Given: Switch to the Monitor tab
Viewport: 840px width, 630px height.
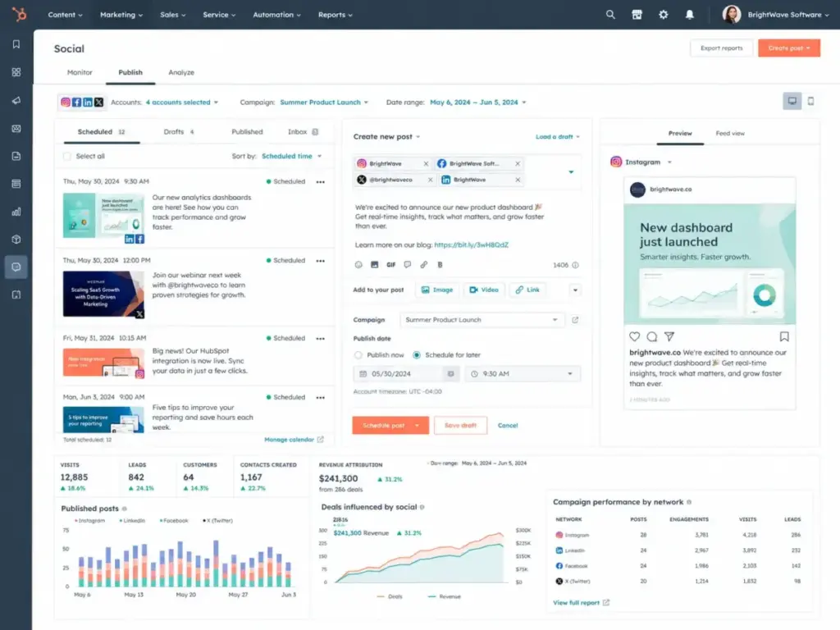Looking at the screenshot, I should 80,72.
